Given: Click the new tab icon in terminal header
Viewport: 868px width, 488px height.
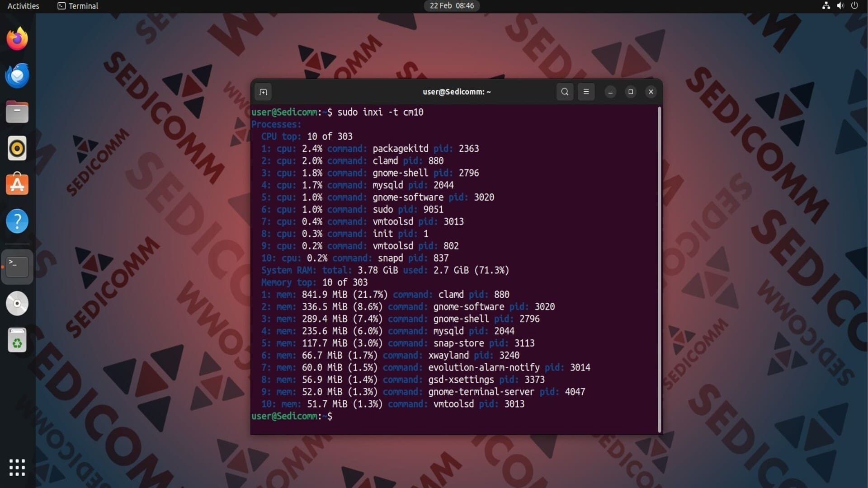Looking at the screenshot, I should tap(263, 92).
